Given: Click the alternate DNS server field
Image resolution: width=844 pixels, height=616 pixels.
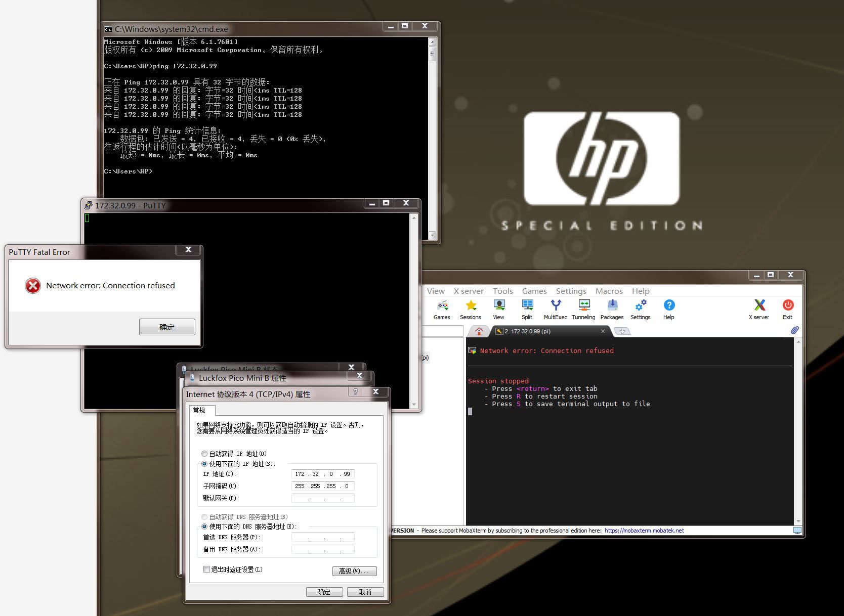Looking at the screenshot, I should pyautogui.click(x=323, y=549).
